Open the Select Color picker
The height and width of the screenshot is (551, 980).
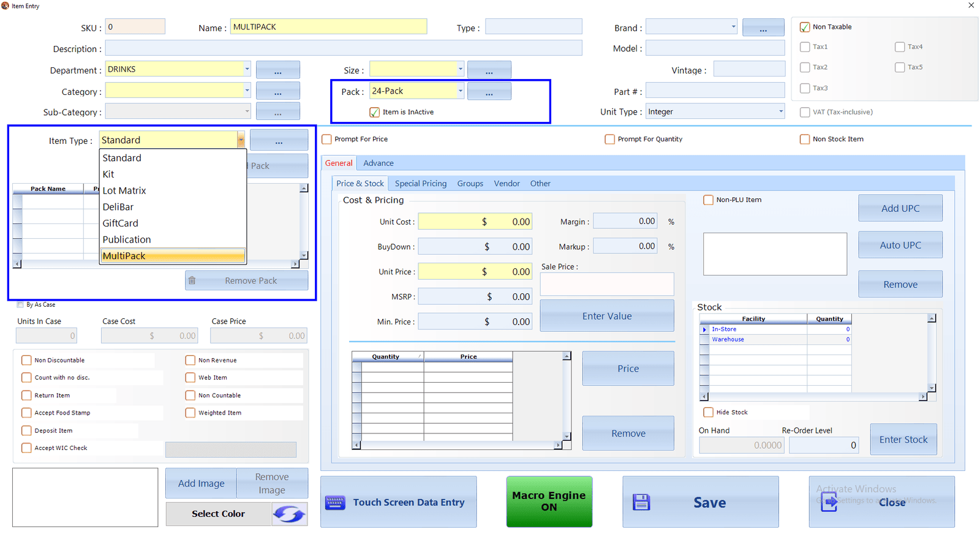point(218,514)
